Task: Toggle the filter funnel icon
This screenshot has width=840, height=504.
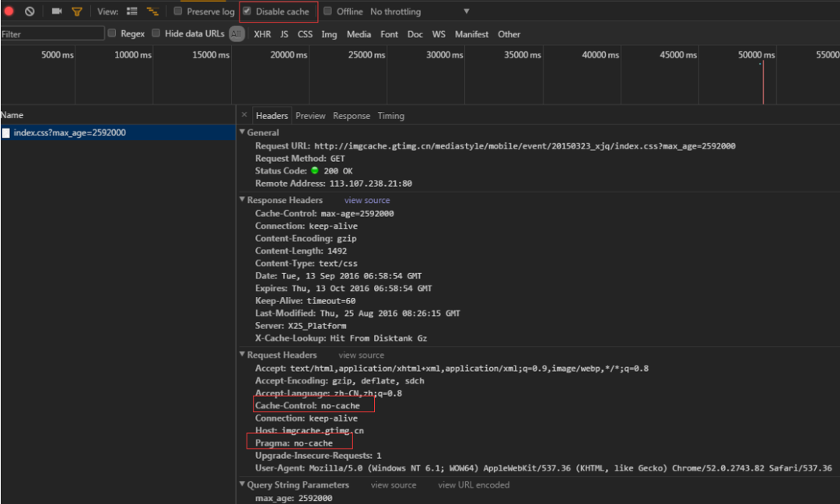Action: (x=77, y=11)
